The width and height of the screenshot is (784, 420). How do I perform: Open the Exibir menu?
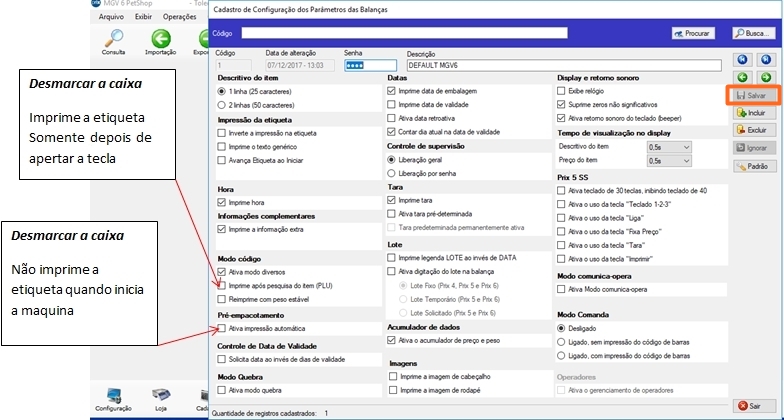click(x=144, y=17)
